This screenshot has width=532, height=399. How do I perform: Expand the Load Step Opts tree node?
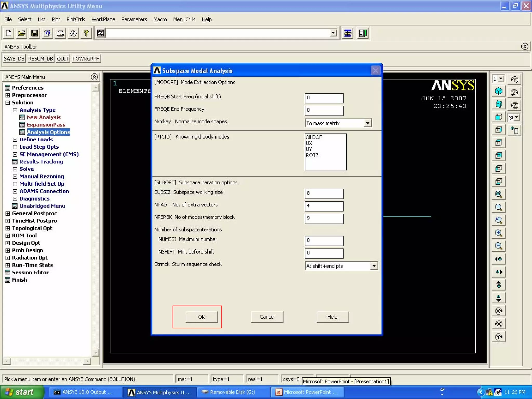click(x=15, y=147)
